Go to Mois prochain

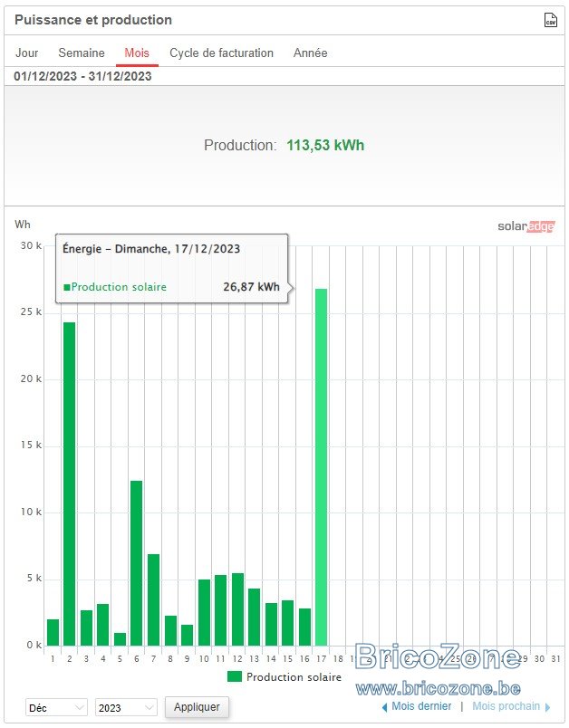[x=506, y=706]
